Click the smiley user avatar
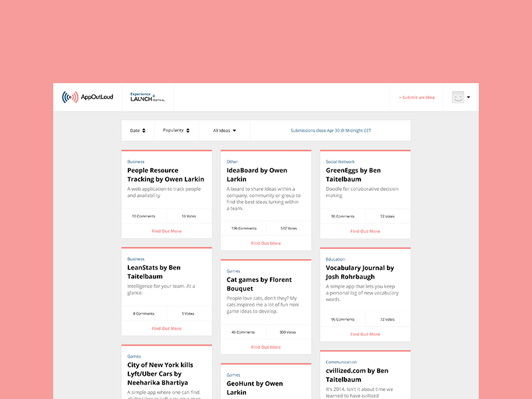532x399 pixels. [x=458, y=97]
